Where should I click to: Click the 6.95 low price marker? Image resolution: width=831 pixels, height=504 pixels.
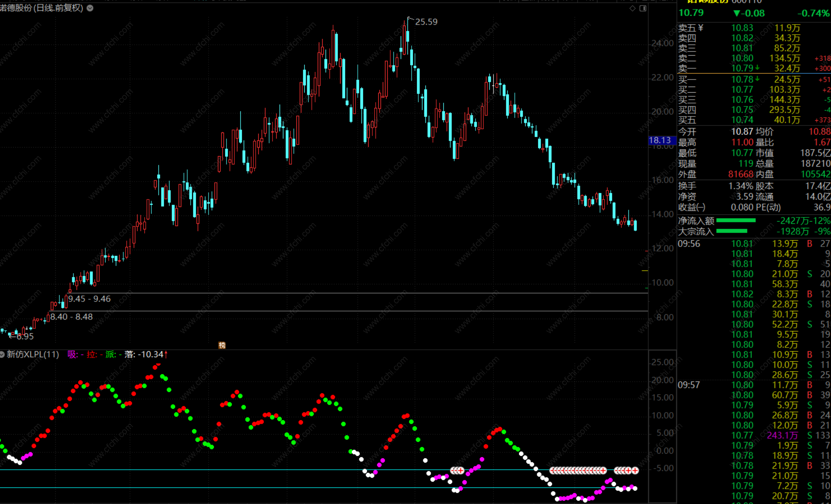(25, 336)
